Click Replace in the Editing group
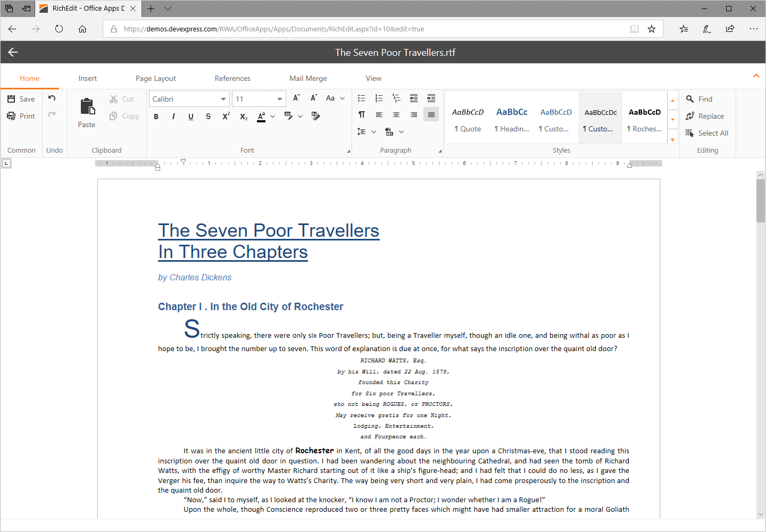This screenshot has height=532, width=766. tap(705, 116)
